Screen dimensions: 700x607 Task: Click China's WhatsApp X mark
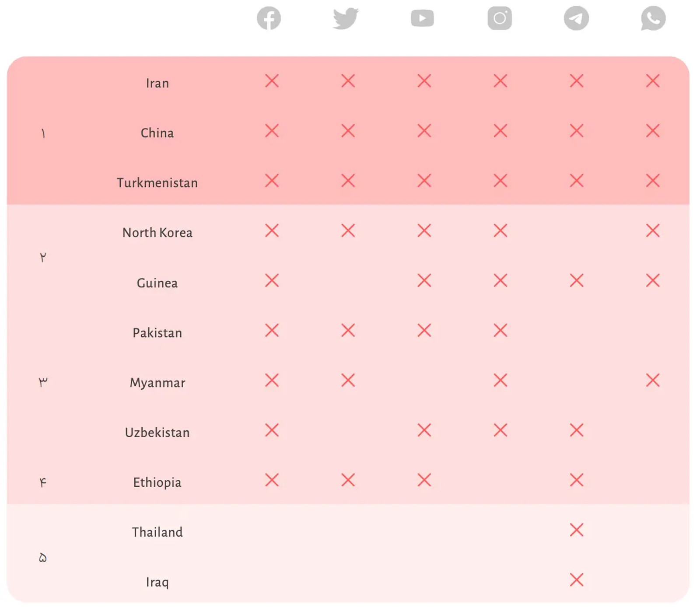653,131
